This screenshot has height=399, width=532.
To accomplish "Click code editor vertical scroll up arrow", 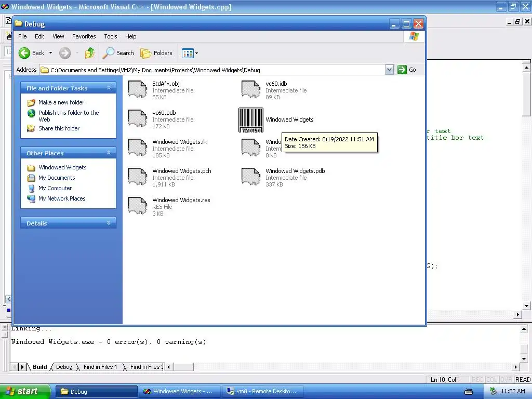I will [526, 67].
